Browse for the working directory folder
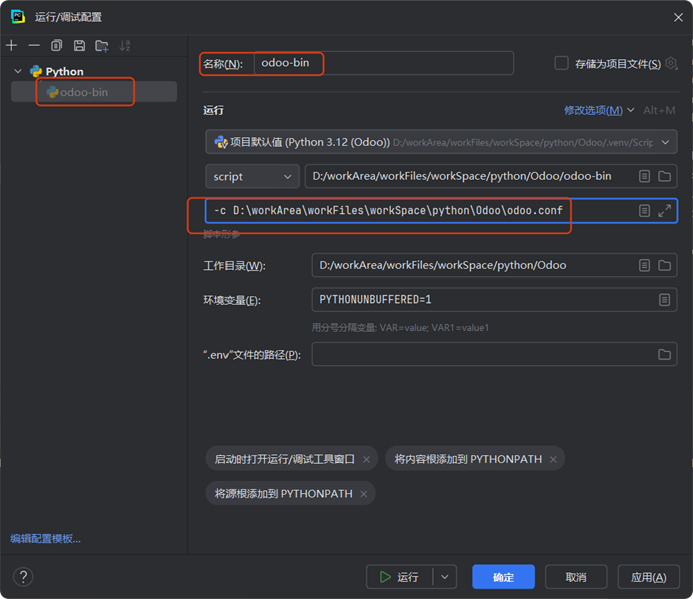 pyautogui.click(x=664, y=265)
